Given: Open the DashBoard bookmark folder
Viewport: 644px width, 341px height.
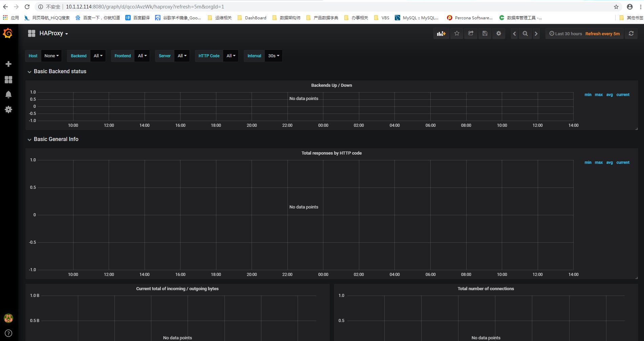Looking at the screenshot, I should [252, 18].
